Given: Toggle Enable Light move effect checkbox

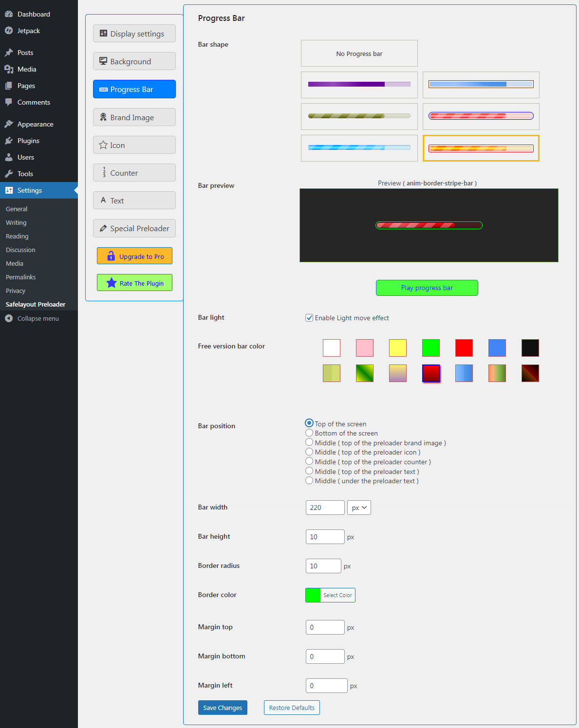Looking at the screenshot, I should pyautogui.click(x=309, y=318).
